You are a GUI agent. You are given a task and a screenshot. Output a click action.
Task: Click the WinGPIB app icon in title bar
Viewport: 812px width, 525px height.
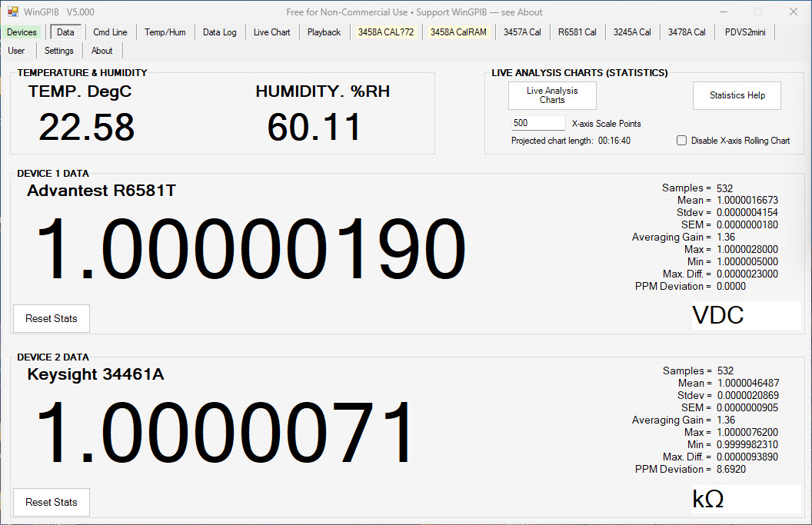(x=12, y=12)
